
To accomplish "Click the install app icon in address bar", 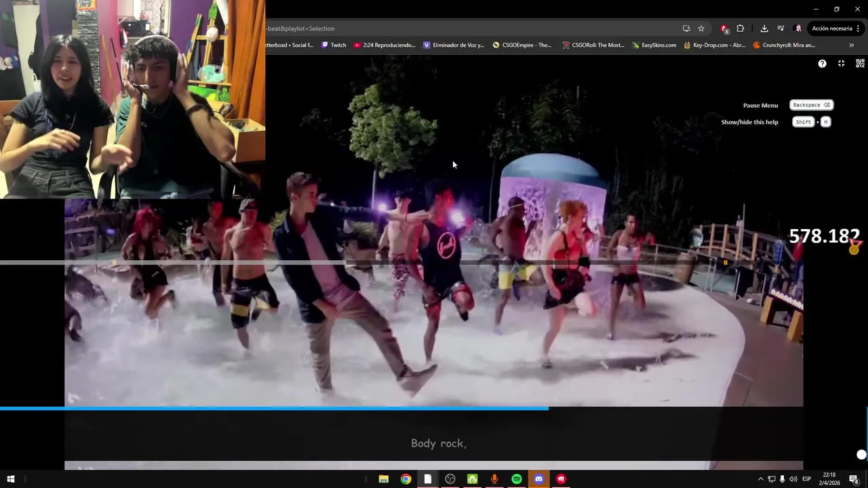I will [x=686, y=28].
